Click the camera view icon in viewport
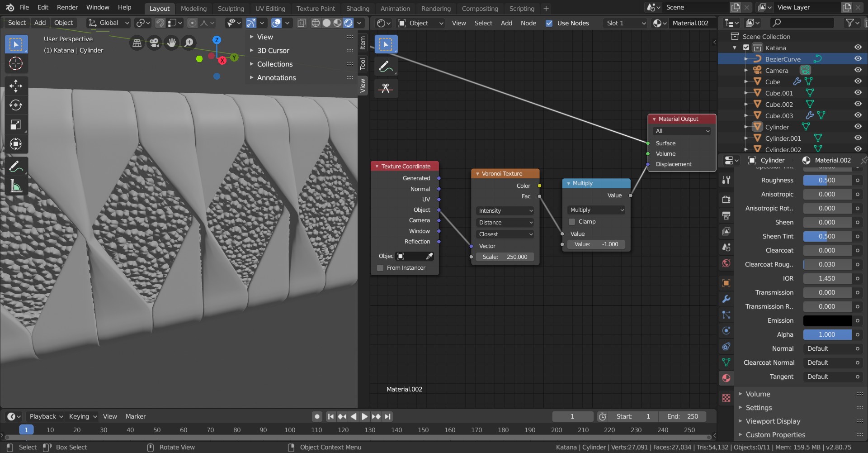 tap(154, 43)
